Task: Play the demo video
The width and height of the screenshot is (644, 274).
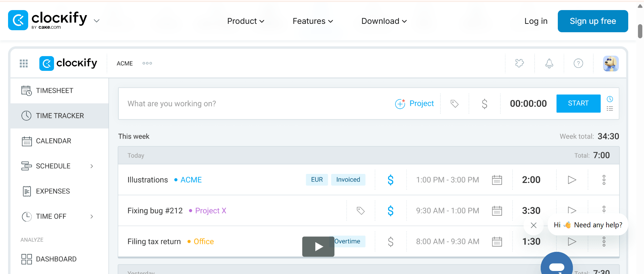Action: pyautogui.click(x=318, y=247)
